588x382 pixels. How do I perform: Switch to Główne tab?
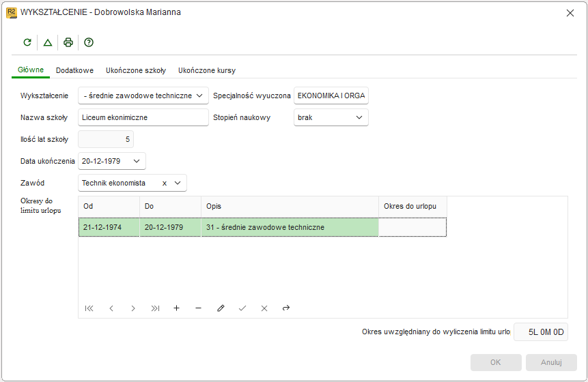[31, 70]
